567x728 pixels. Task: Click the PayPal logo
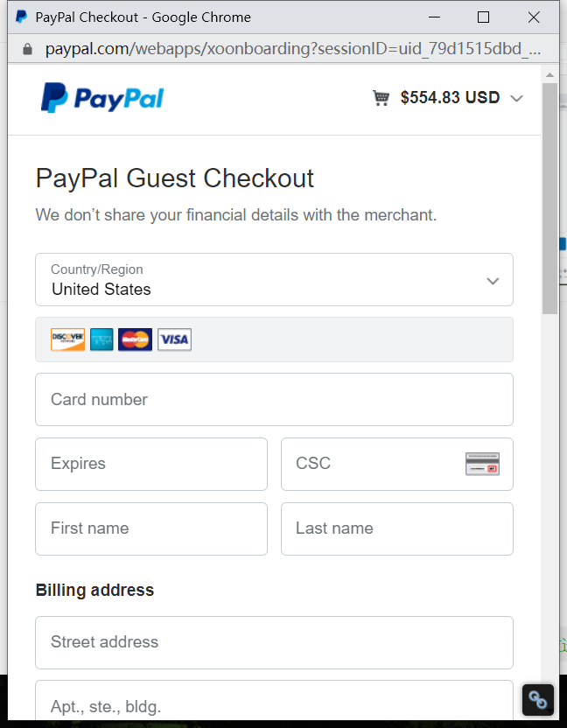tap(101, 98)
